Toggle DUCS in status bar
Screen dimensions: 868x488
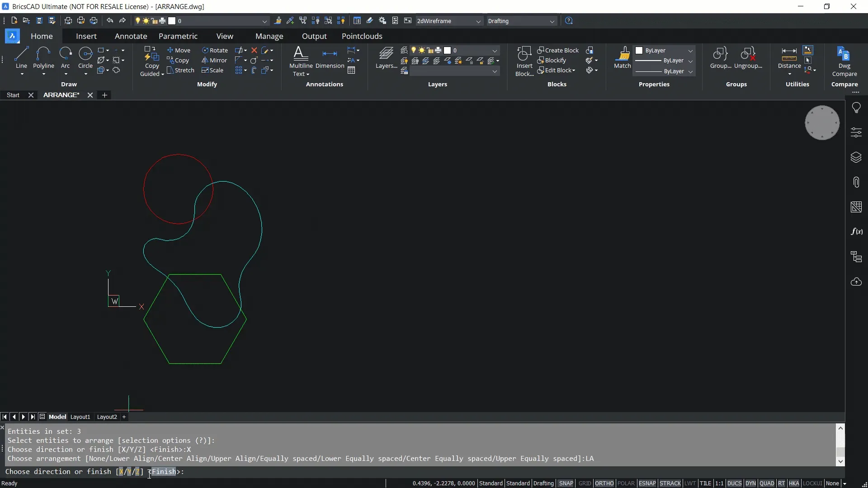pos(734,483)
